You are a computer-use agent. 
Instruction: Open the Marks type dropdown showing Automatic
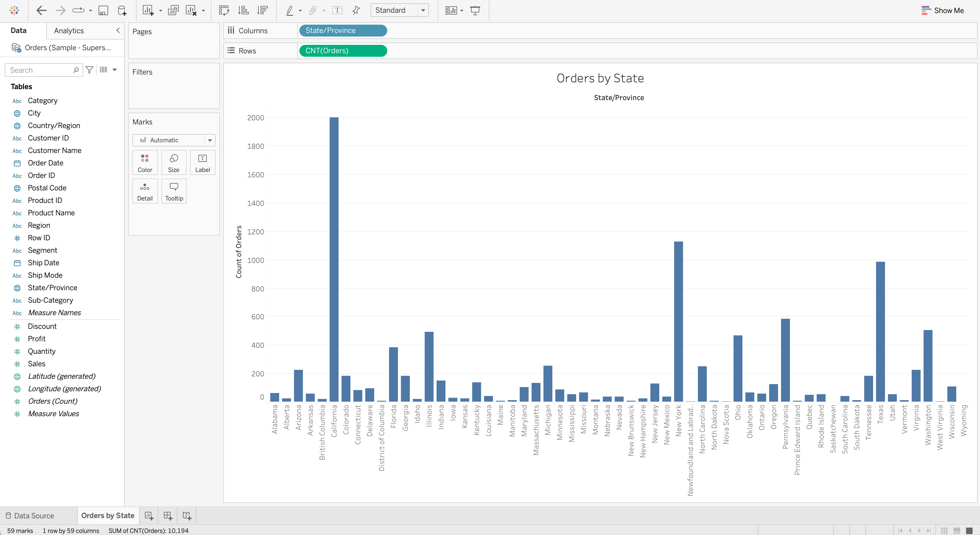210,140
